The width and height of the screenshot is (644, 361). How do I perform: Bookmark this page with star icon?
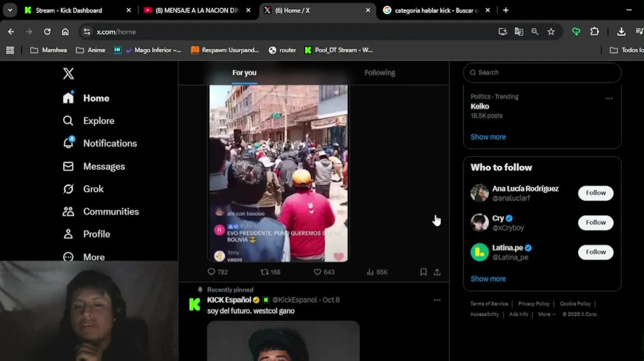(551, 32)
